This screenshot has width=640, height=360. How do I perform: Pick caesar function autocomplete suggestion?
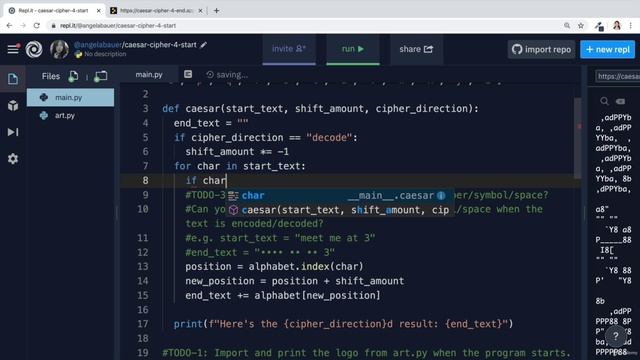340,210
